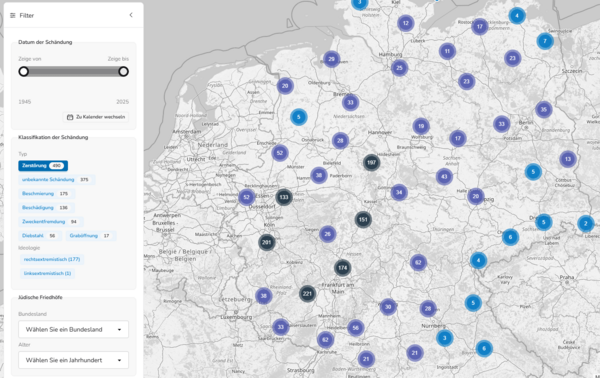Collapse the Filter panel with the chevron

[x=131, y=15]
